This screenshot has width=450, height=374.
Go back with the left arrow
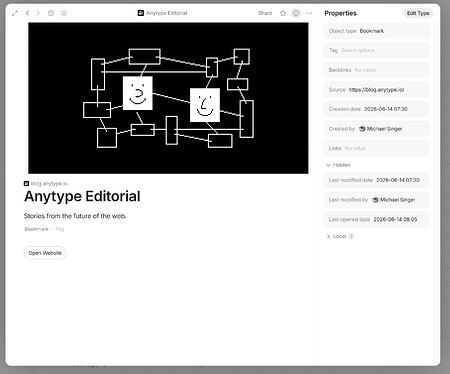coord(28,13)
